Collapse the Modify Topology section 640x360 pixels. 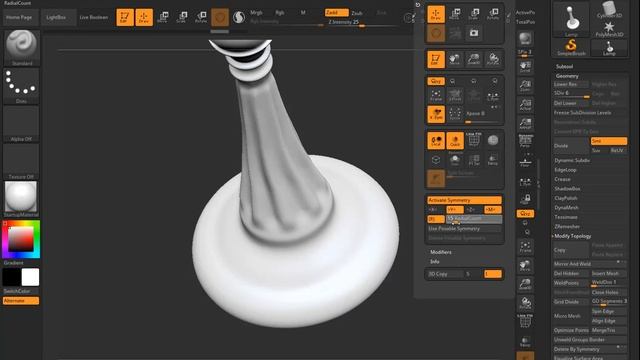point(572,236)
